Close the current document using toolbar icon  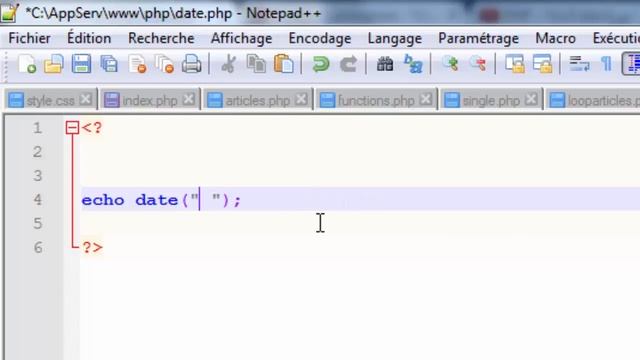tap(137, 64)
